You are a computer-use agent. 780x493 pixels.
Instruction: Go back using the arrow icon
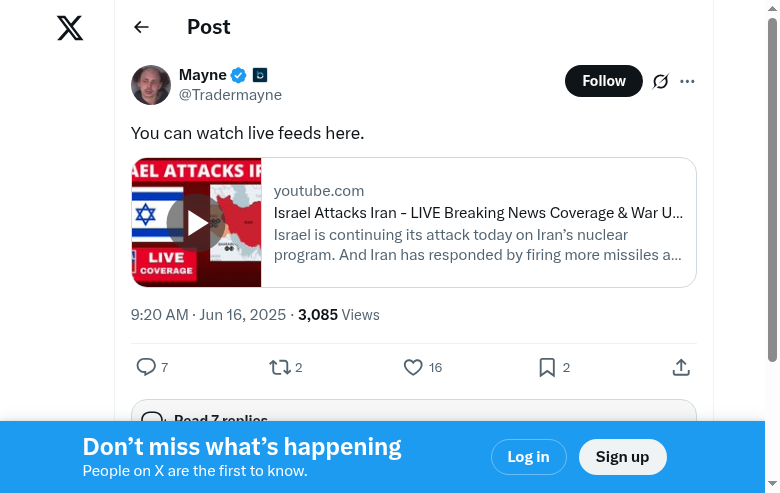pyautogui.click(x=141, y=28)
